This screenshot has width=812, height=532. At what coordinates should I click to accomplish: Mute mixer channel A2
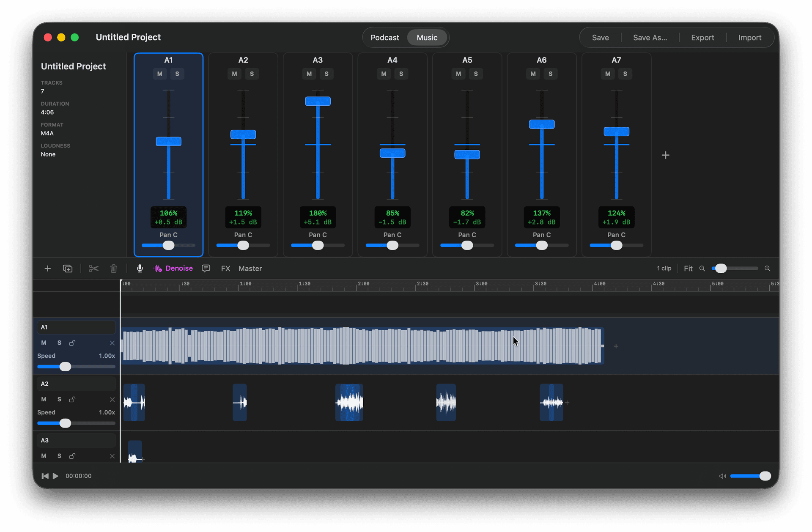(x=234, y=74)
